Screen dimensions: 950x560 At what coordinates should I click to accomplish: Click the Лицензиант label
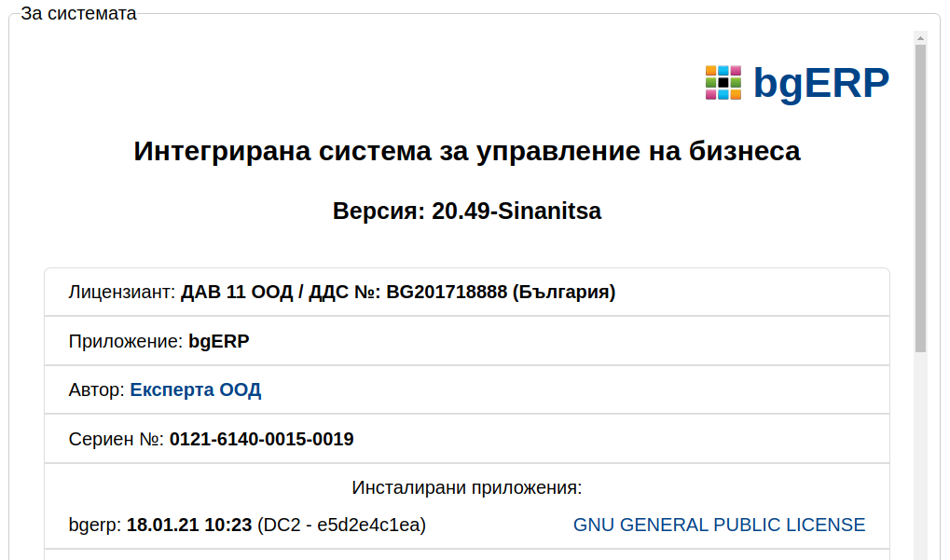pyautogui.click(x=121, y=293)
